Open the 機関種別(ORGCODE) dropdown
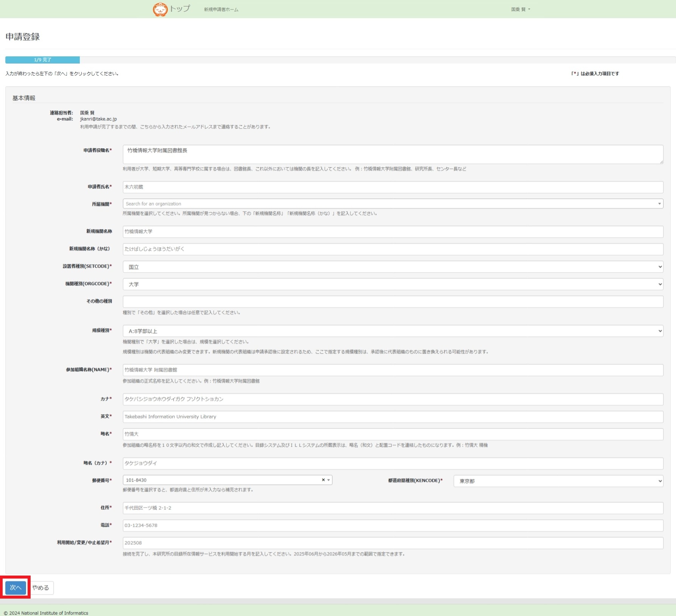Viewport: 676px width, 616px height. click(x=393, y=284)
